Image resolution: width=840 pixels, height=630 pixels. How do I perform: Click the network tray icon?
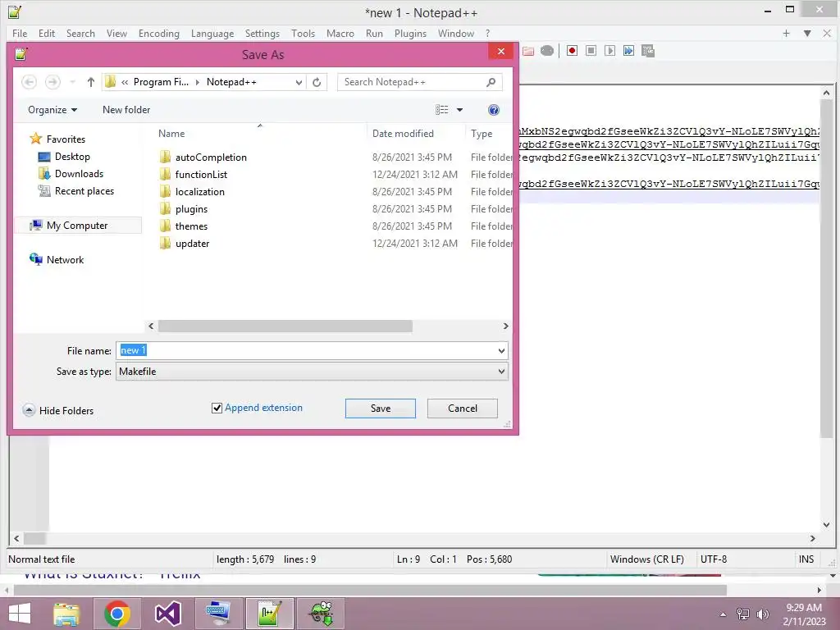pyautogui.click(x=742, y=614)
